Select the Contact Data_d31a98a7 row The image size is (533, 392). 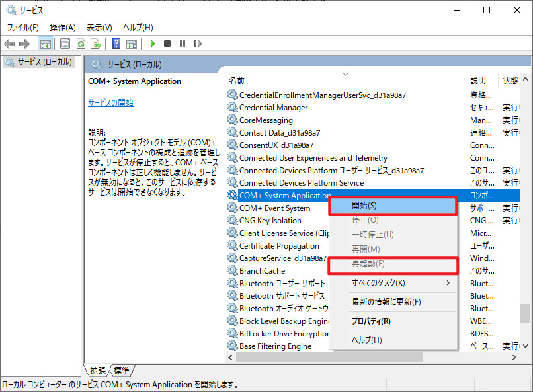coord(373,132)
